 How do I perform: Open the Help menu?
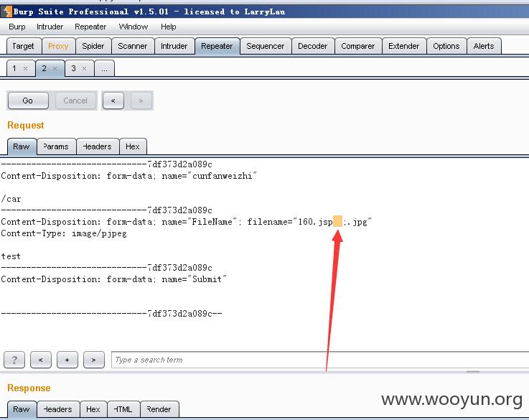pos(169,27)
